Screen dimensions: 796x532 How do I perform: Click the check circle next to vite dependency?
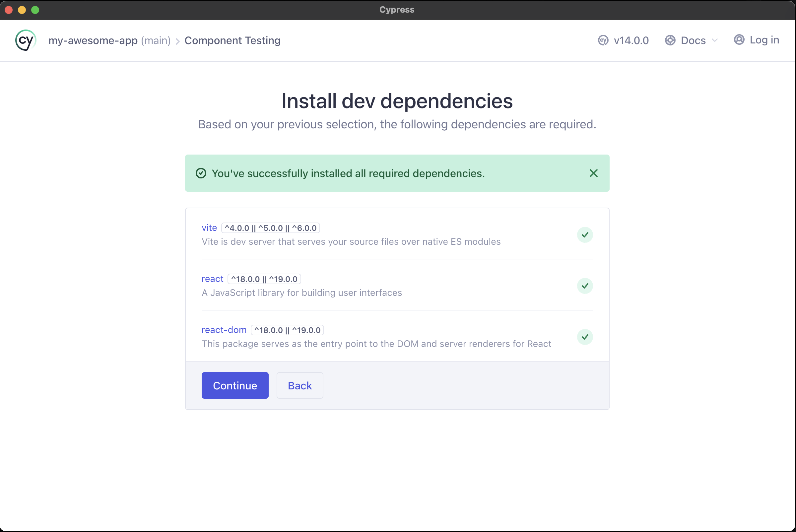point(585,234)
